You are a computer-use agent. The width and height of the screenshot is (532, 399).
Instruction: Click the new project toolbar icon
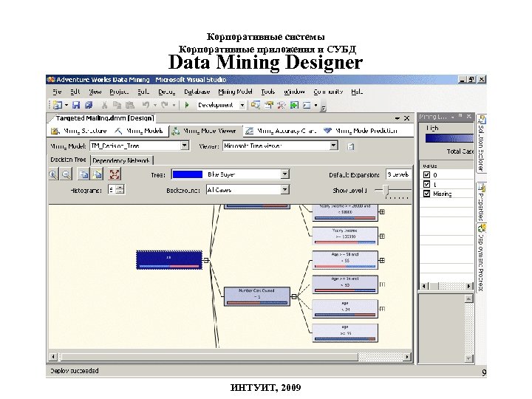(x=58, y=105)
